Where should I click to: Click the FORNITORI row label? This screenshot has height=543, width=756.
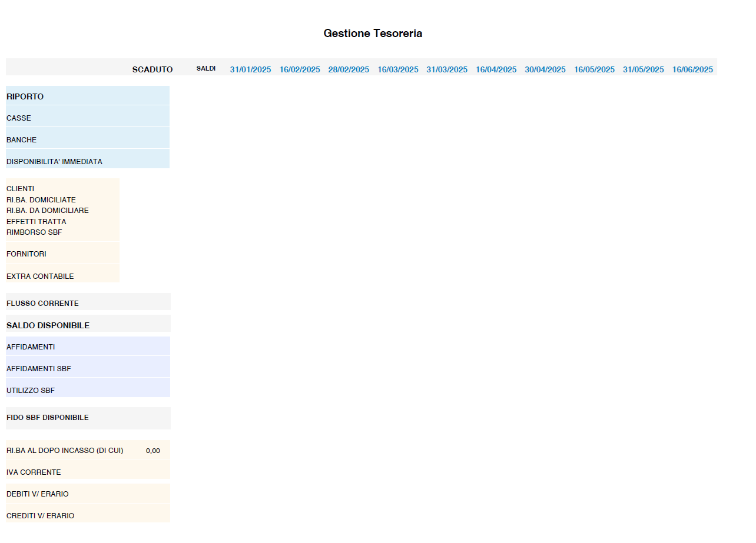click(x=26, y=254)
